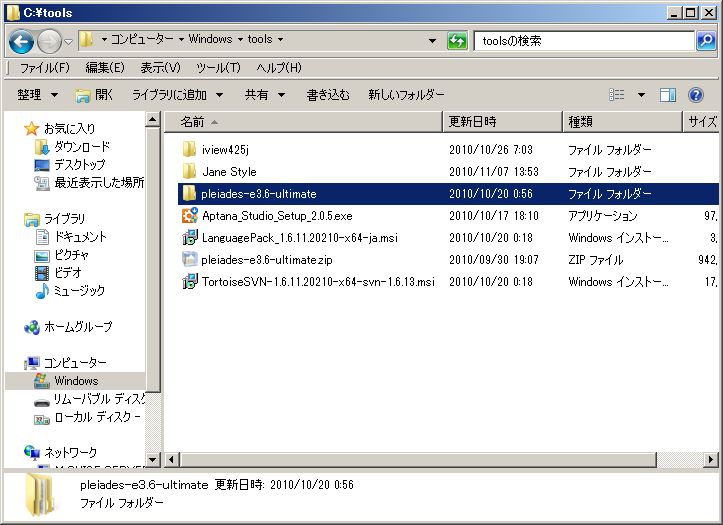Open the 共有 dropdown
This screenshot has width=723, height=525.
tap(265, 95)
